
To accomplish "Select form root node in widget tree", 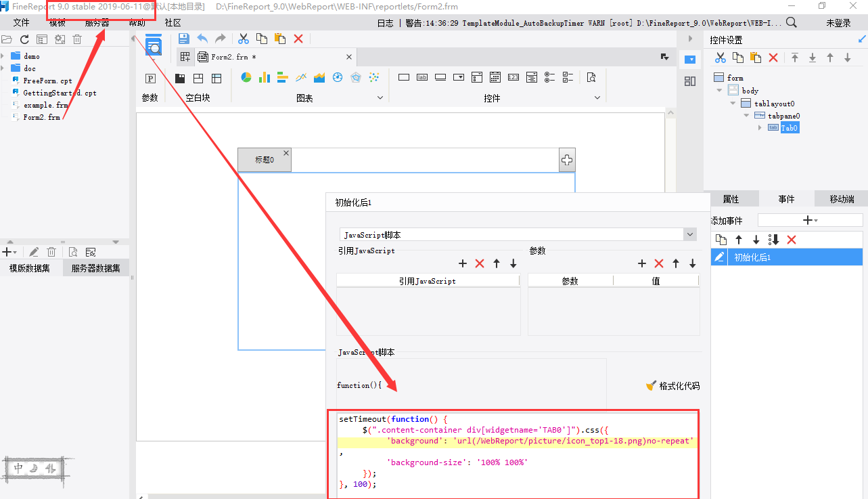I will click(x=735, y=78).
